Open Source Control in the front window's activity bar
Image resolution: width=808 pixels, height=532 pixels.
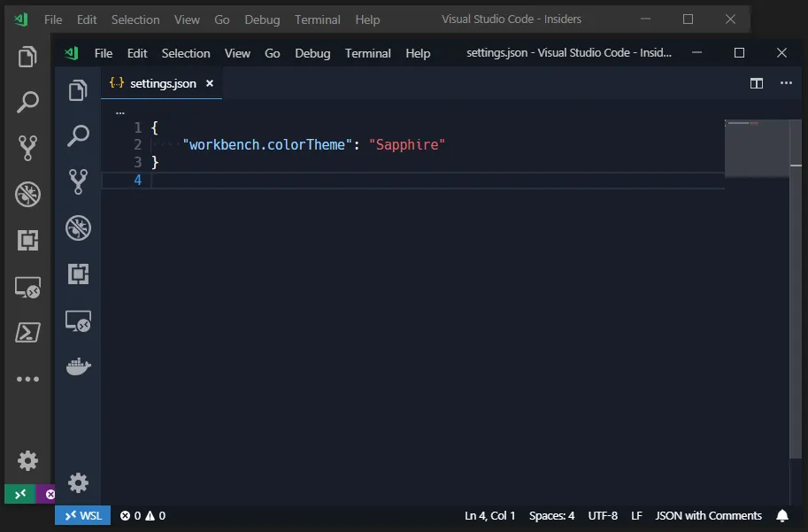[78, 181]
